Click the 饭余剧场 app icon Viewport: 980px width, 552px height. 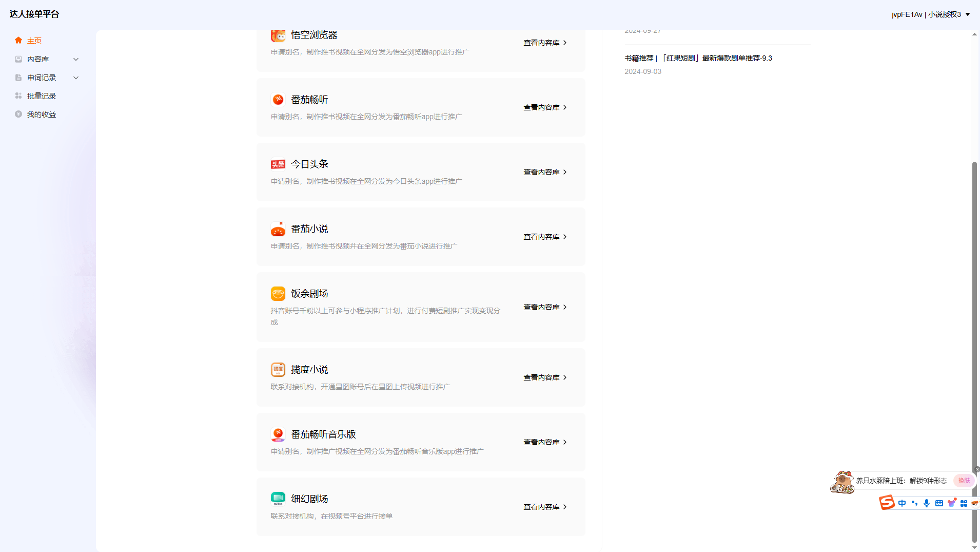pyautogui.click(x=278, y=294)
